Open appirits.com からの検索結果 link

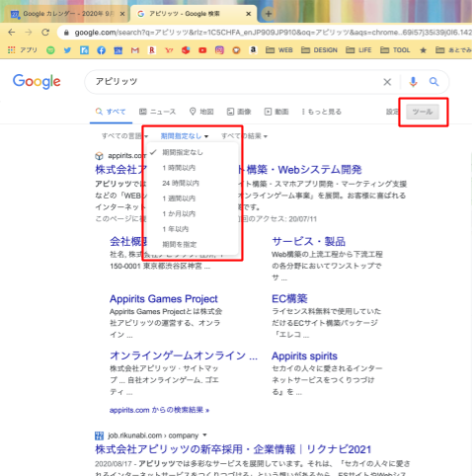click(159, 410)
